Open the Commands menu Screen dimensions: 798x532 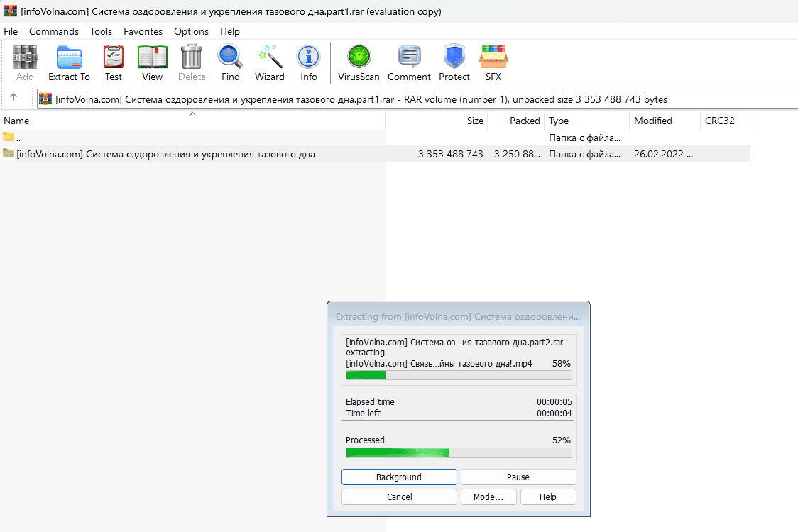click(54, 31)
